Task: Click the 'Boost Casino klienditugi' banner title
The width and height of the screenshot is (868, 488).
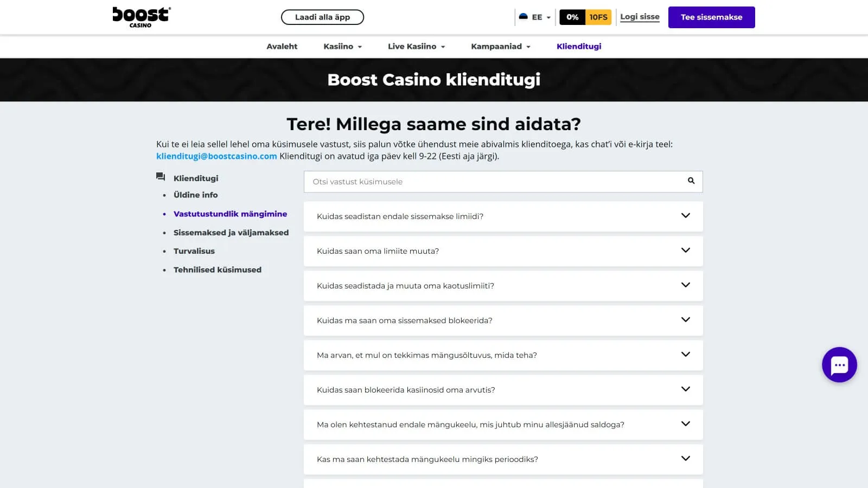Action: point(434,80)
